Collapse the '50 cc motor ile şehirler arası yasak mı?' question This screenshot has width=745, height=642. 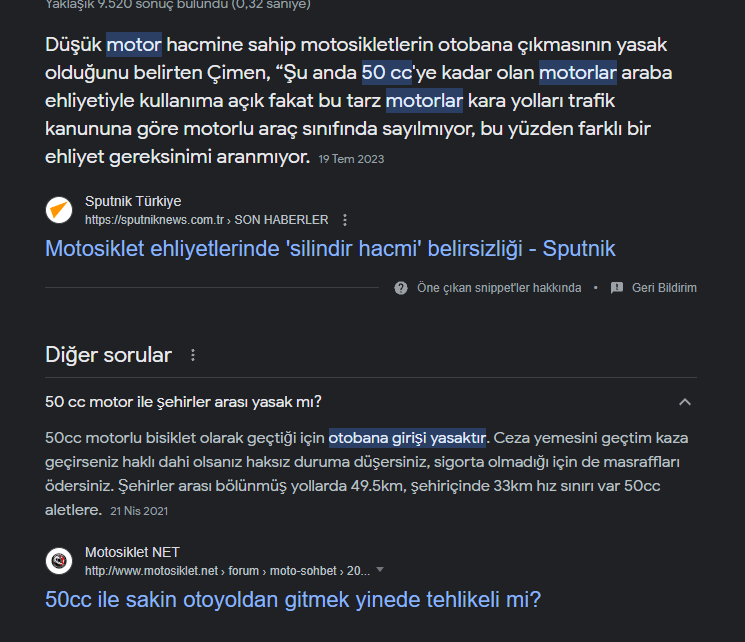(x=184, y=402)
